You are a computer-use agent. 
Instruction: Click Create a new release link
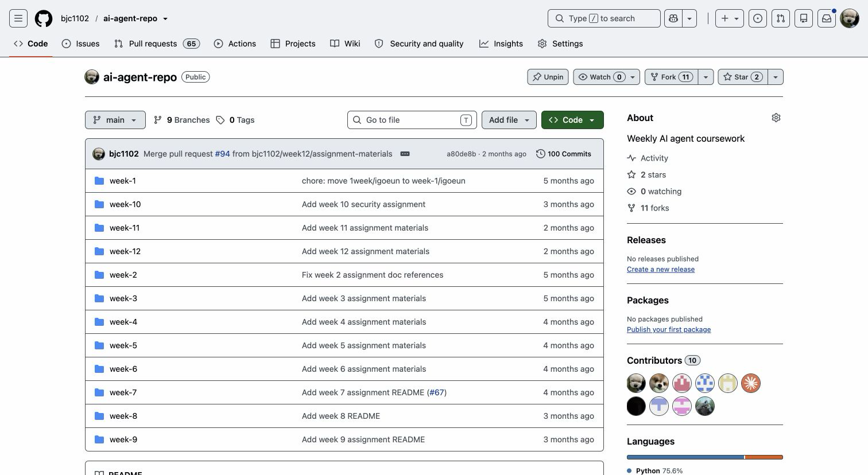tap(661, 269)
